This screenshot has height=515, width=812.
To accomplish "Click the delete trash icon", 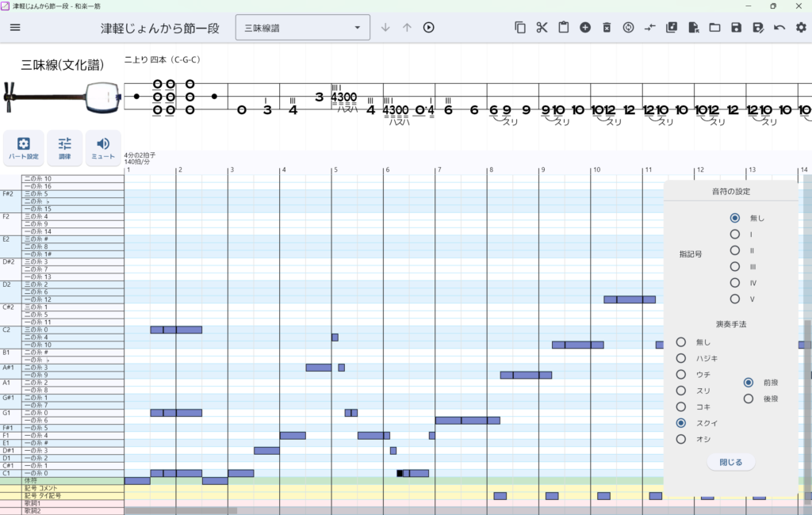I will [607, 28].
